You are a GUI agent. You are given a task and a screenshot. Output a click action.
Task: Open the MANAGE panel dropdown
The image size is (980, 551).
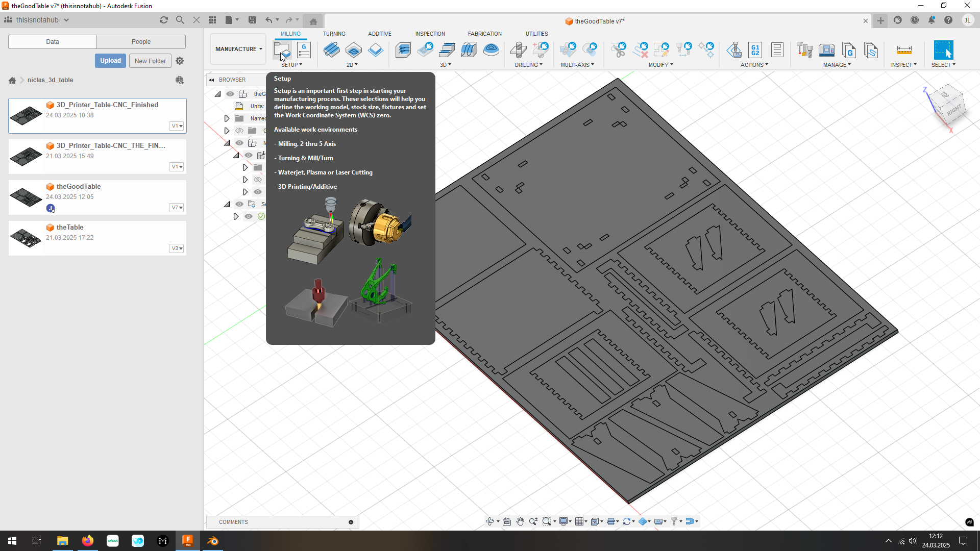(837, 65)
